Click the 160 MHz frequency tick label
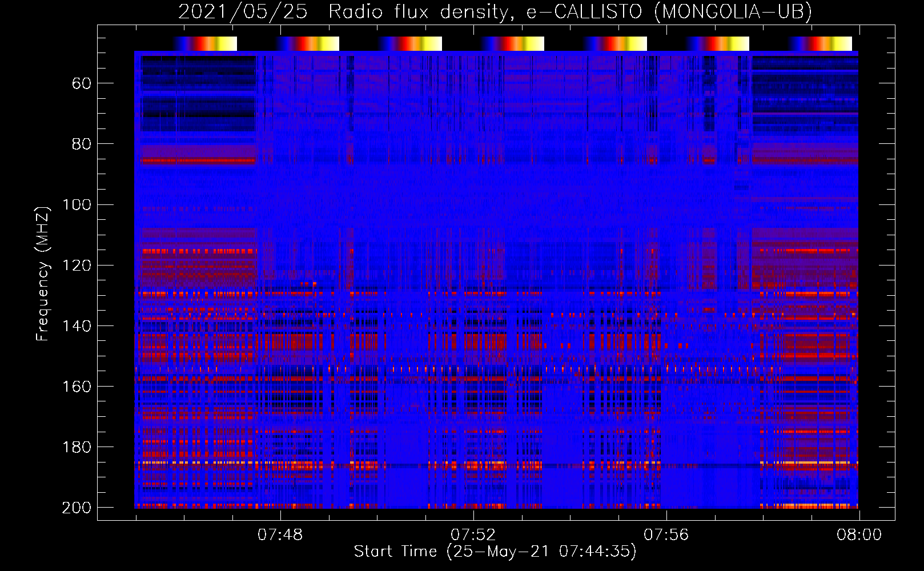Viewport: 924px width, 571px height. (x=77, y=387)
